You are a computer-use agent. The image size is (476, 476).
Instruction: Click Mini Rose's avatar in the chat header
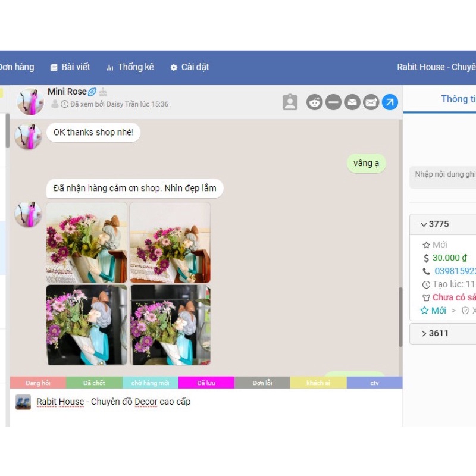click(x=30, y=102)
